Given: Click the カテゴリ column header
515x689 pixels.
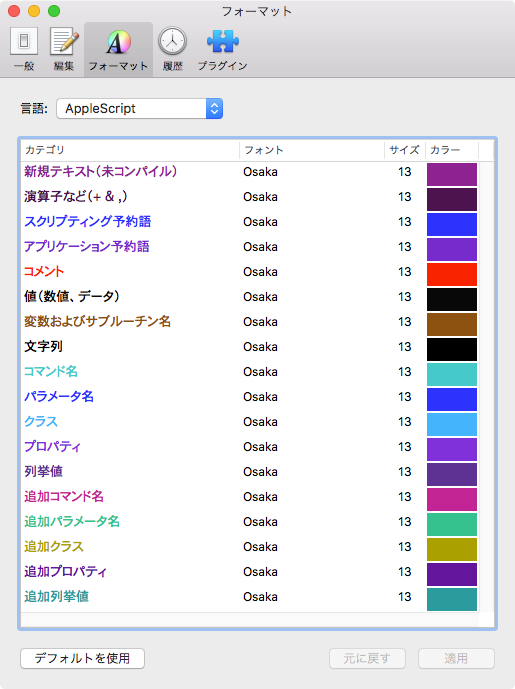Looking at the screenshot, I should [130, 150].
